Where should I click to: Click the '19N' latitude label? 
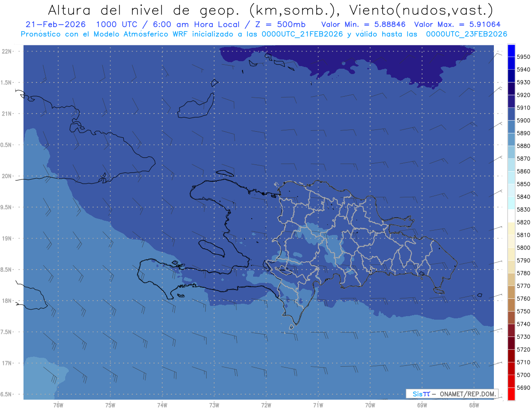(8, 239)
